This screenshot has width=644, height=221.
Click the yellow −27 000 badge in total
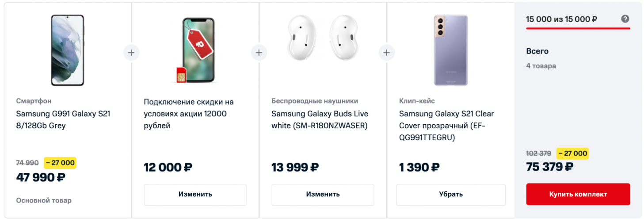pos(572,153)
